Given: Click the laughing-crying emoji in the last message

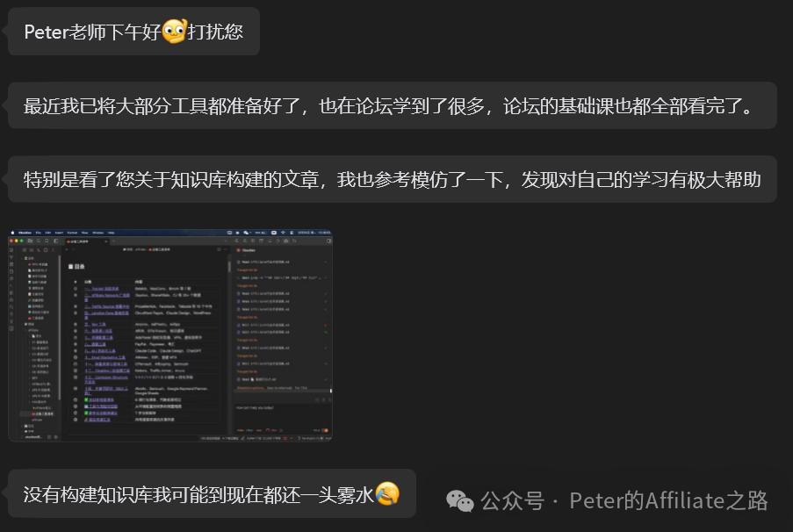Looking at the screenshot, I should 387,493.
